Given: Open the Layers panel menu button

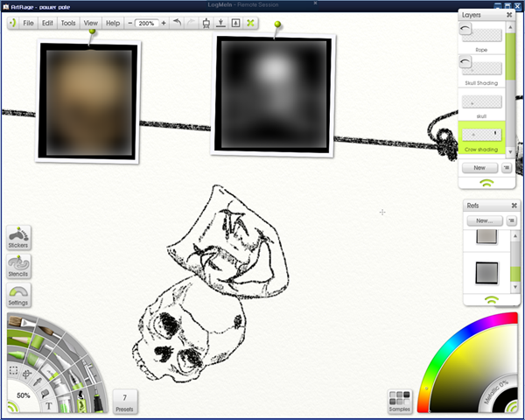Looking at the screenshot, I should point(507,168).
